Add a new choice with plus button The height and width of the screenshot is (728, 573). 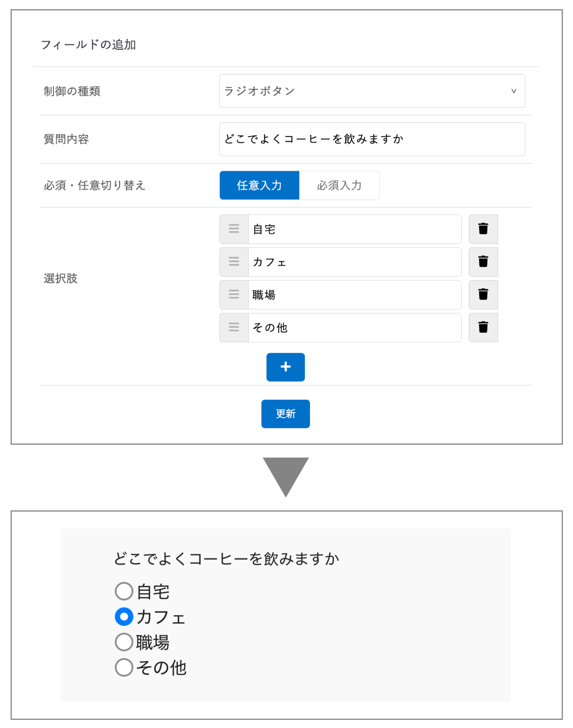pyautogui.click(x=285, y=367)
